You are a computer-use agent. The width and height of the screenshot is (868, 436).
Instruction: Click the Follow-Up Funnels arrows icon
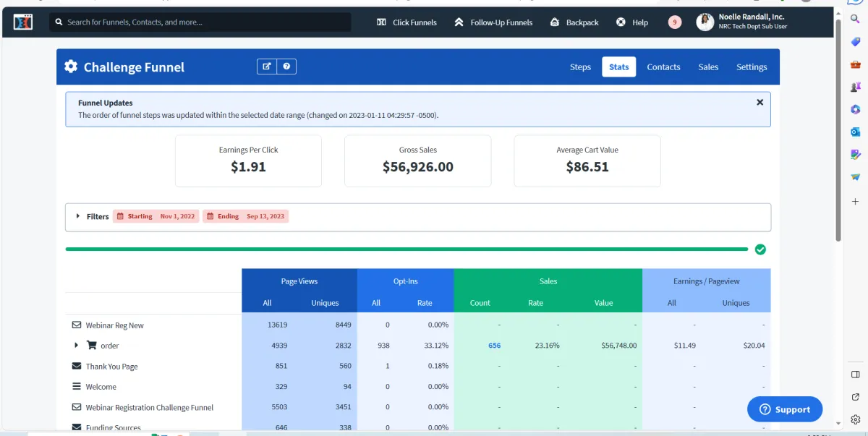(459, 22)
